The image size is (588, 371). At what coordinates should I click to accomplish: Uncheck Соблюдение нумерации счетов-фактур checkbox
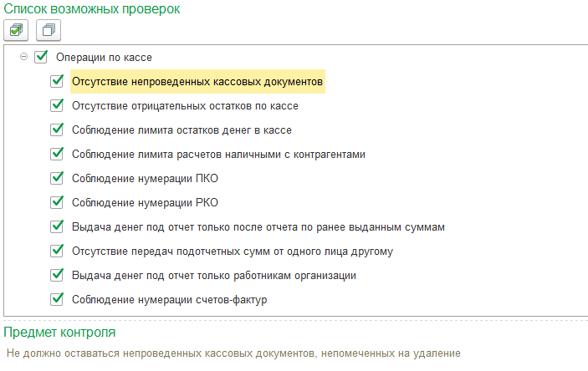[57, 299]
